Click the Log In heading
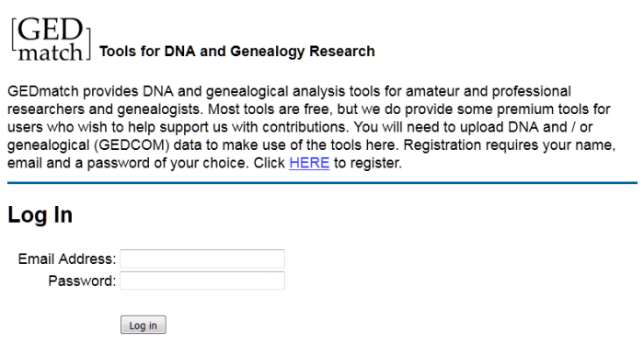This screenshot has width=644, height=356. pos(40,214)
